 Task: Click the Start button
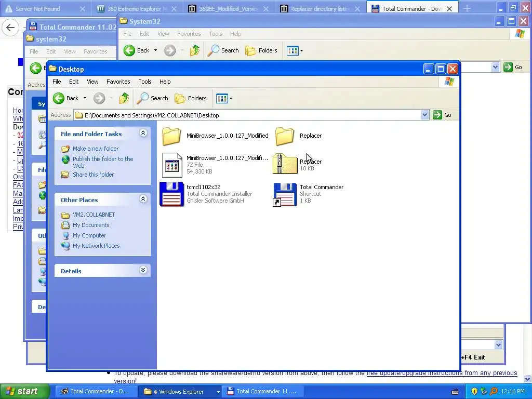coord(24,392)
